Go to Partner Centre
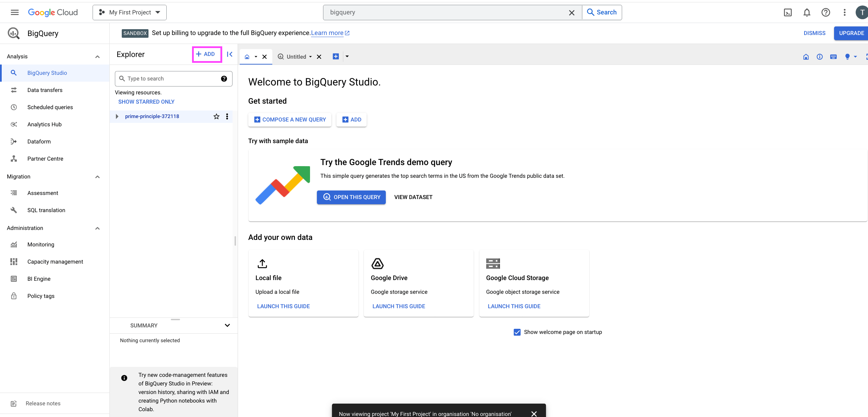 (x=55, y=159)
